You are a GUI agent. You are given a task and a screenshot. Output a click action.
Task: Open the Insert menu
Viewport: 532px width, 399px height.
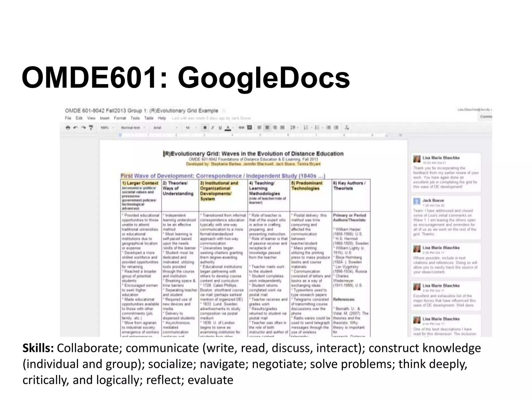click(x=105, y=118)
